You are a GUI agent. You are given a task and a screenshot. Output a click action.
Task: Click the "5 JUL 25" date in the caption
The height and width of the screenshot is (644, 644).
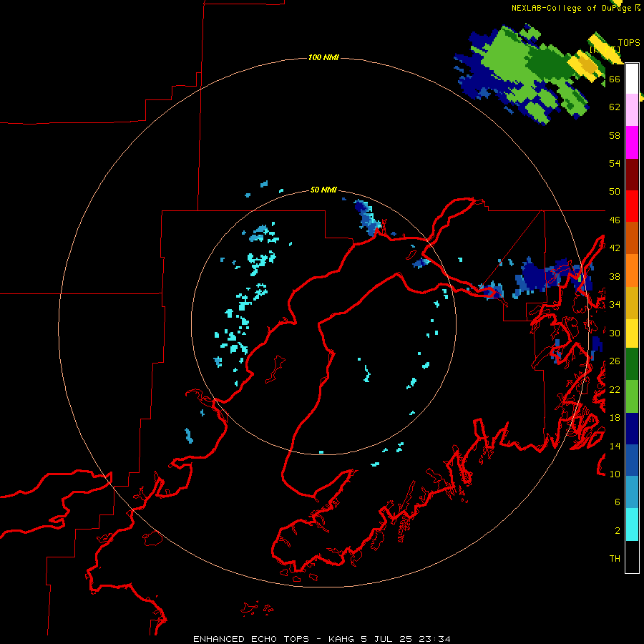click(x=387, y=639)
